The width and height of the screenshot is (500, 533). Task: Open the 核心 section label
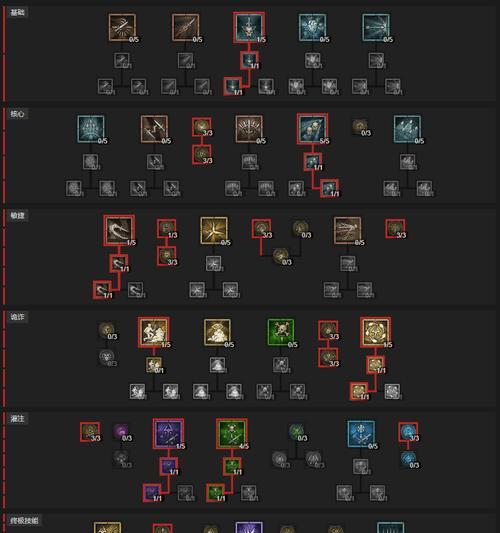click(x=17, y=114)
